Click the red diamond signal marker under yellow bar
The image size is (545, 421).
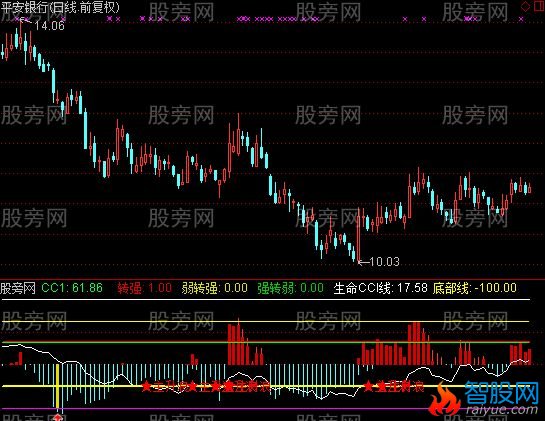point(58,417)
